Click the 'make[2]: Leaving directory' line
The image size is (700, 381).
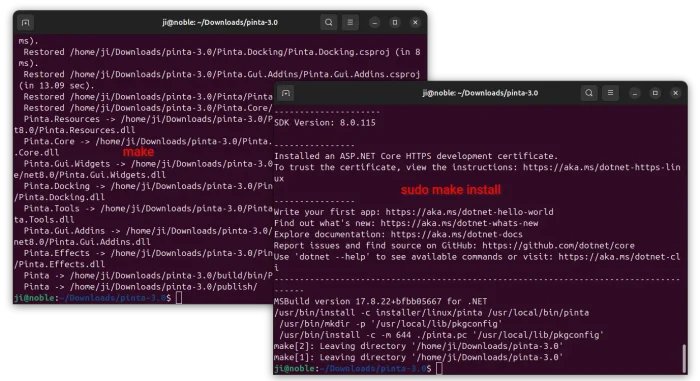pos(418,346)
